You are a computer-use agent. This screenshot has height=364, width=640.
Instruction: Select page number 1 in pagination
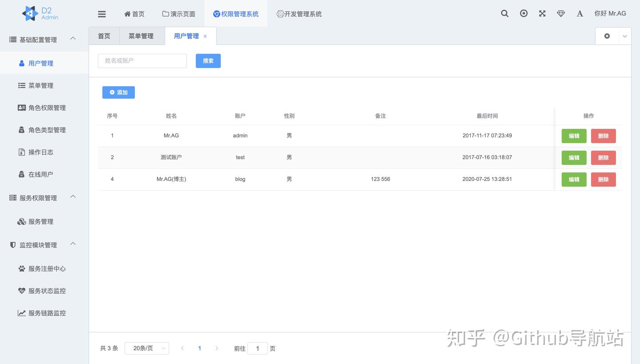[200, 348]
